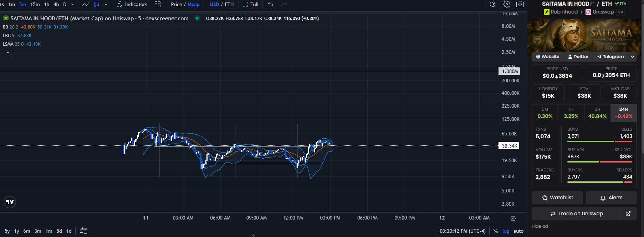Set range to 1d

(x=69, y=231)
